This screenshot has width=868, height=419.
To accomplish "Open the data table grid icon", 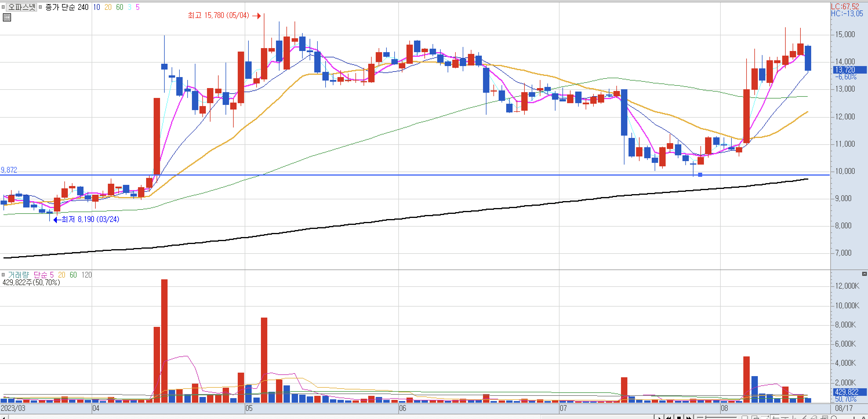I will [x=7, y=17].
